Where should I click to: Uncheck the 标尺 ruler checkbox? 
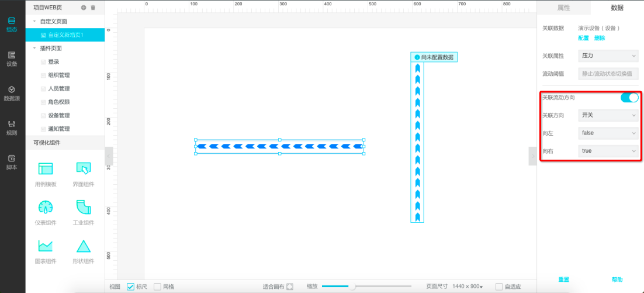[130, 287]
